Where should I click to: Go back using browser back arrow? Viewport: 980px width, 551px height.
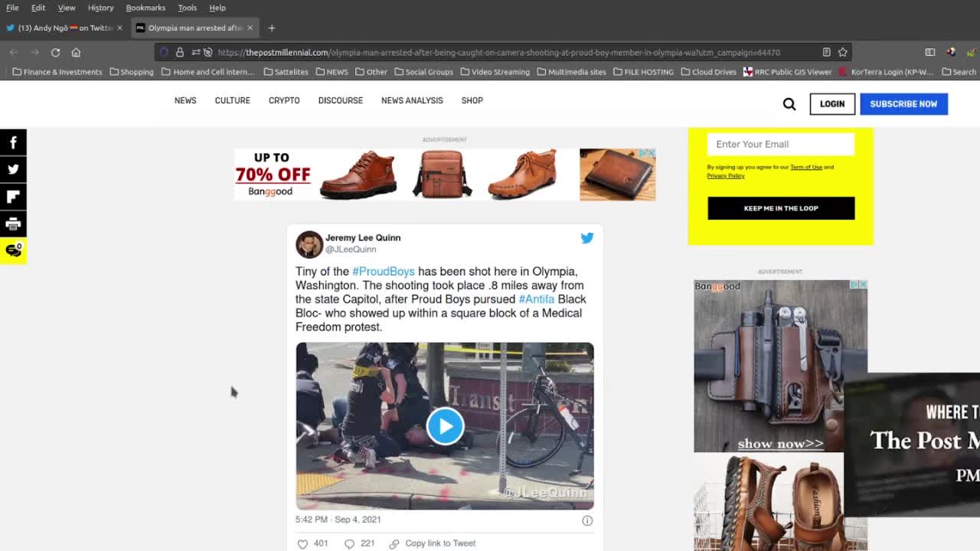click(x=14, y=52)
